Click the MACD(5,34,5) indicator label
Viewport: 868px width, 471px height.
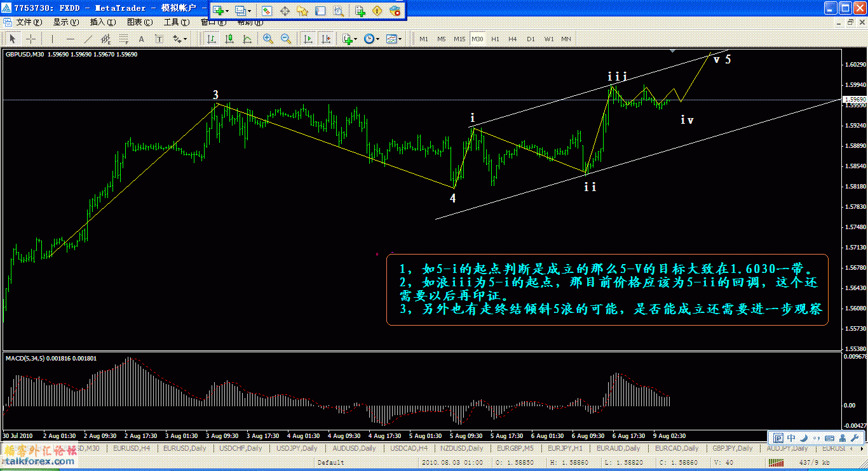51,359
